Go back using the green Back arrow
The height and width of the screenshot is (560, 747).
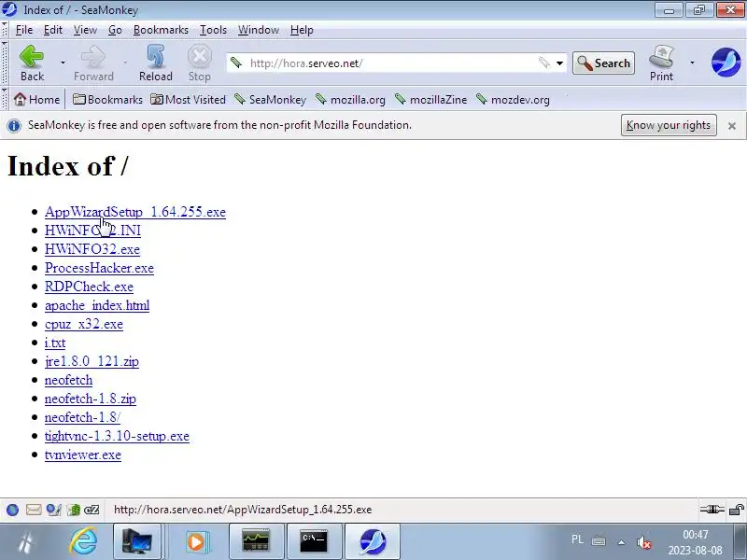pos(32,63)
